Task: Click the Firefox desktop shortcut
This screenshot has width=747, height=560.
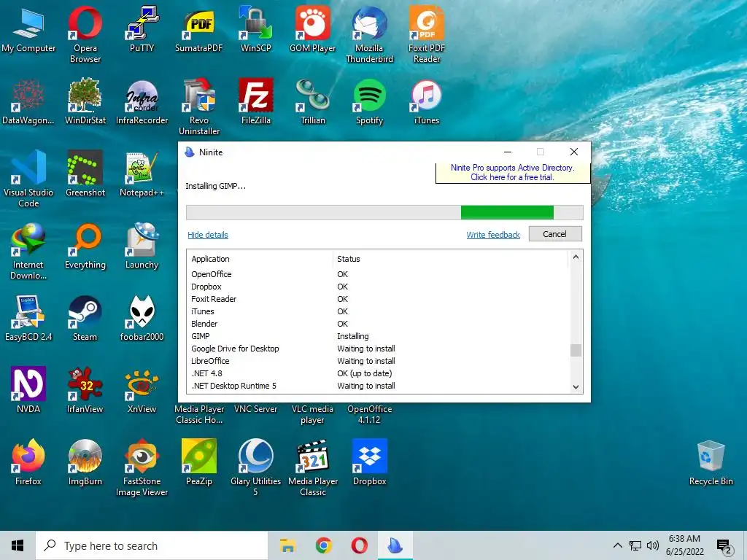Action: tap(28, 463)
